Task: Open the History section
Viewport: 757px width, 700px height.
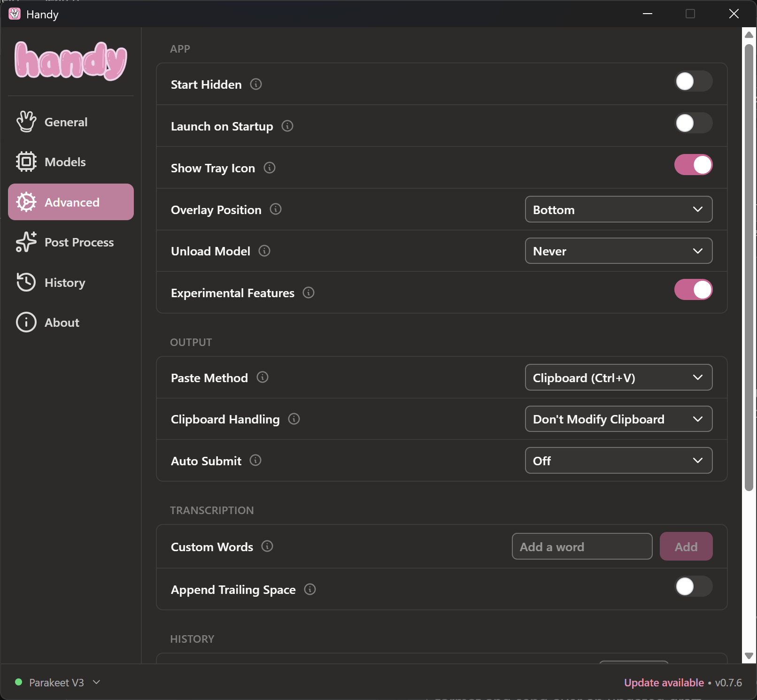Action: 65,282
